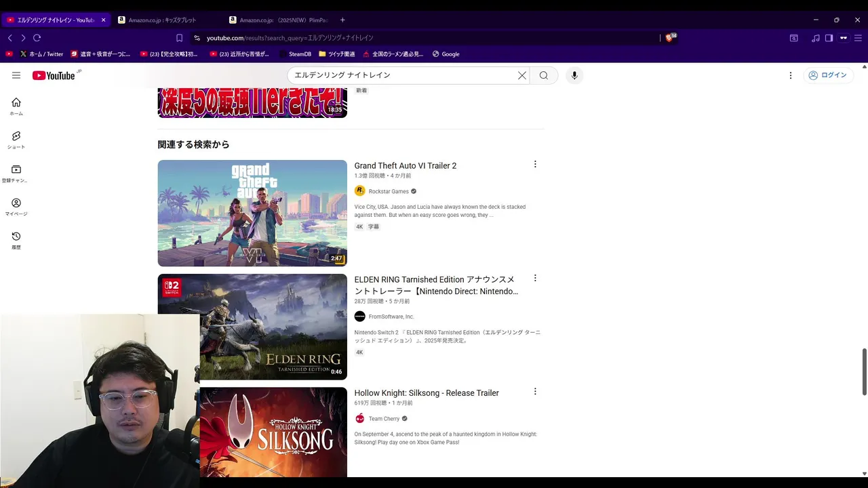Open the Hollow Knight: Silksong Release Trailer title
The height and width of the screenshot is (488, 868).
(427, 393)
